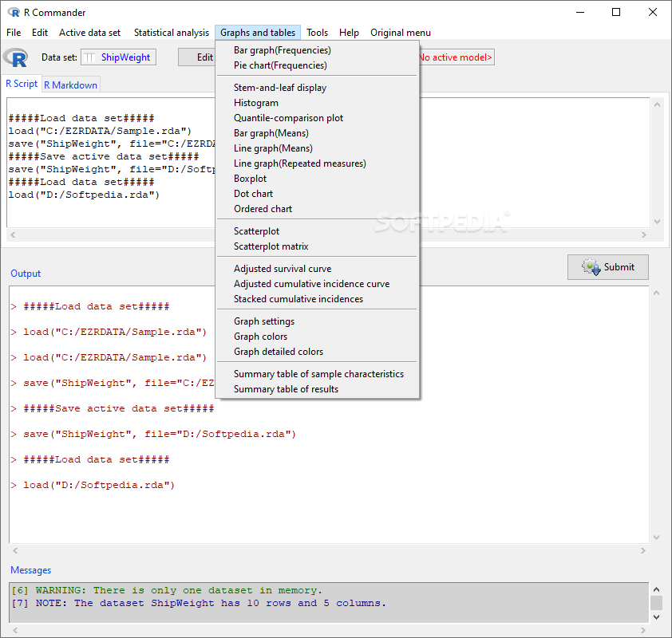Open Graph colors
The image size is (672, 638).
[x=317, y=336]
